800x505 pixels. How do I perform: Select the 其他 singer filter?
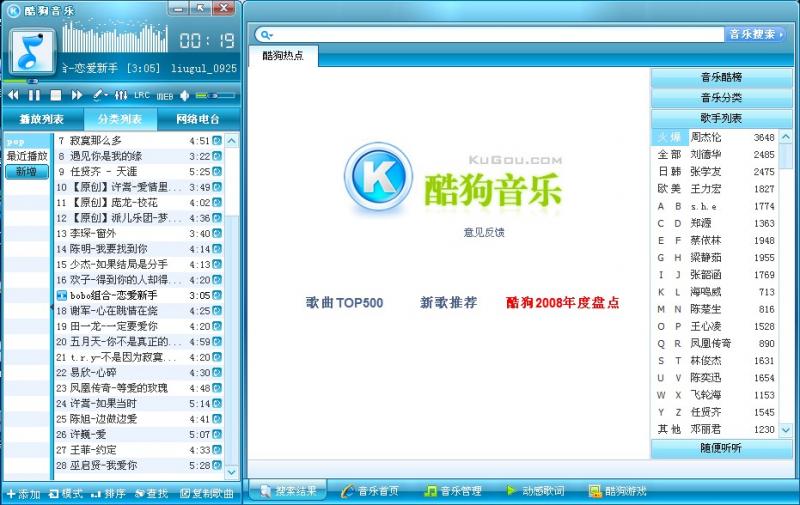click(x=669, y=430)
